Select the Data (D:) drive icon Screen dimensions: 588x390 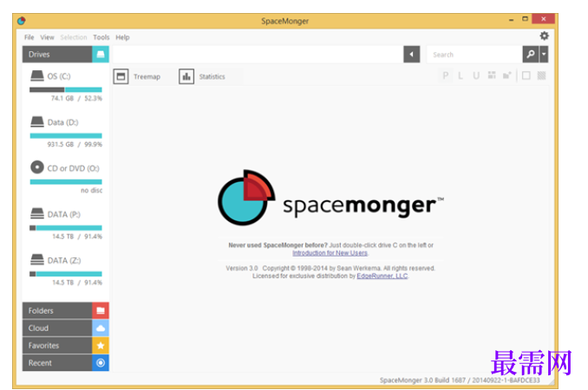36,121
